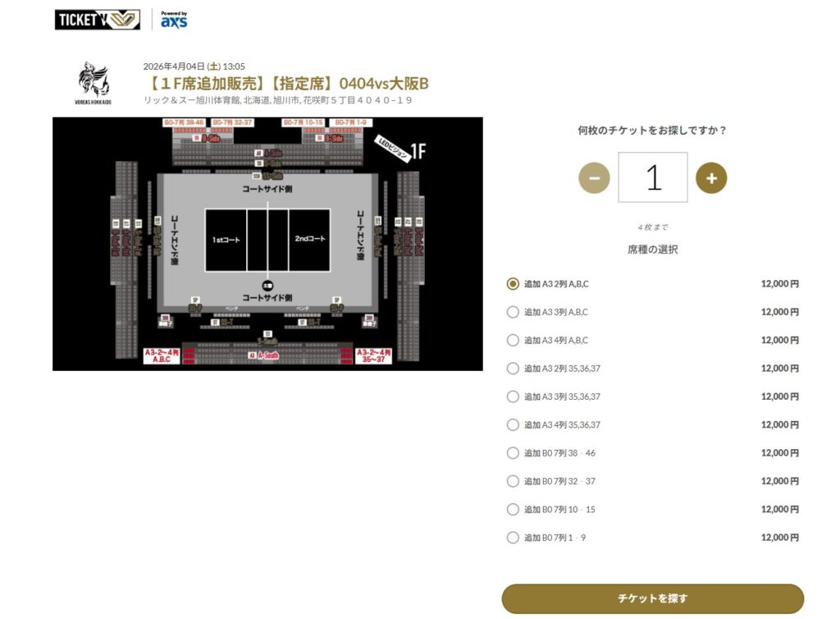Screen dimensions: 840x619
Task: Decrease ticket count with minus button
Action: click(594, 178)
